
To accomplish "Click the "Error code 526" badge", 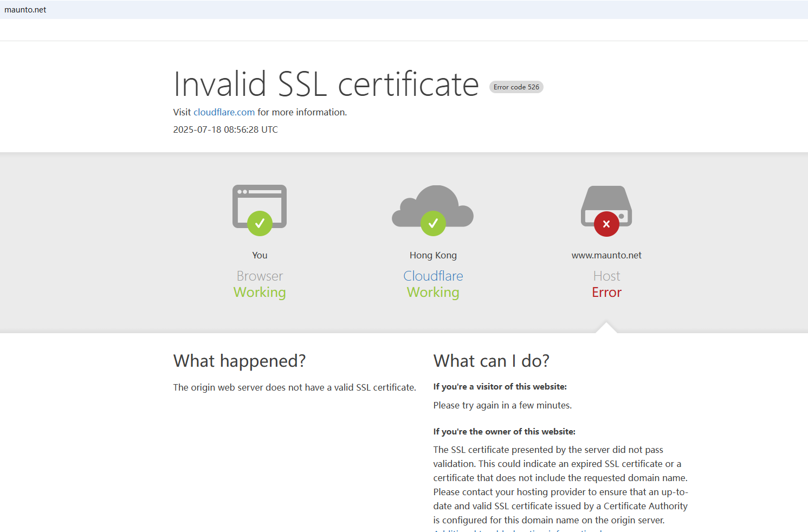I will (x=516, y=87).
